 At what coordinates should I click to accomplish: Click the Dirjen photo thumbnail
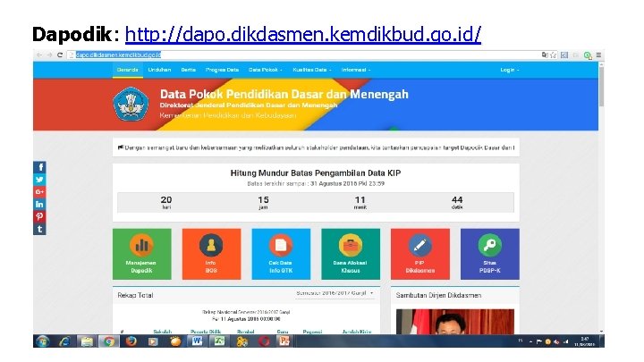[x=454, y=322]
